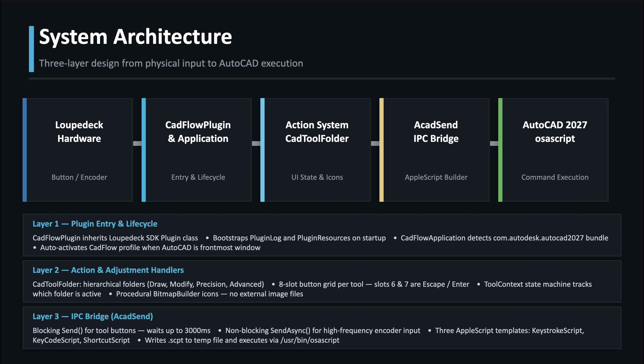Click the Command Execution caption
Image resolution: width=644 pixels, height=364 pixels.
(555, 177)
